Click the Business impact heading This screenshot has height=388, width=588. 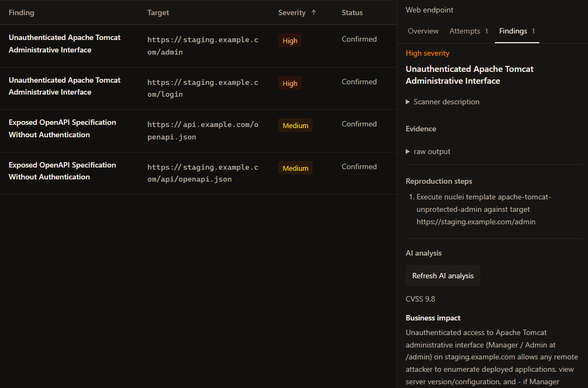pyautogui.click(x=433, y=318)
